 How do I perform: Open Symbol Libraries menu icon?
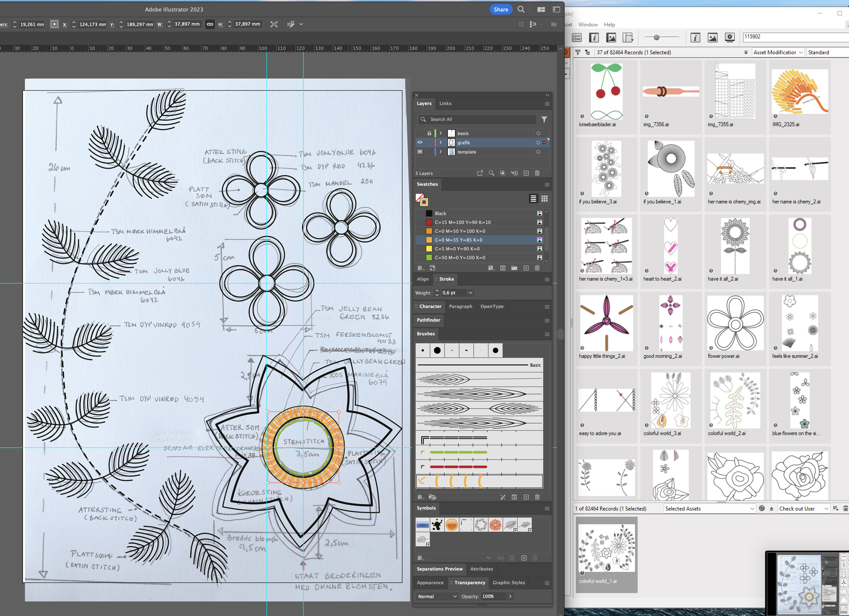421,558
